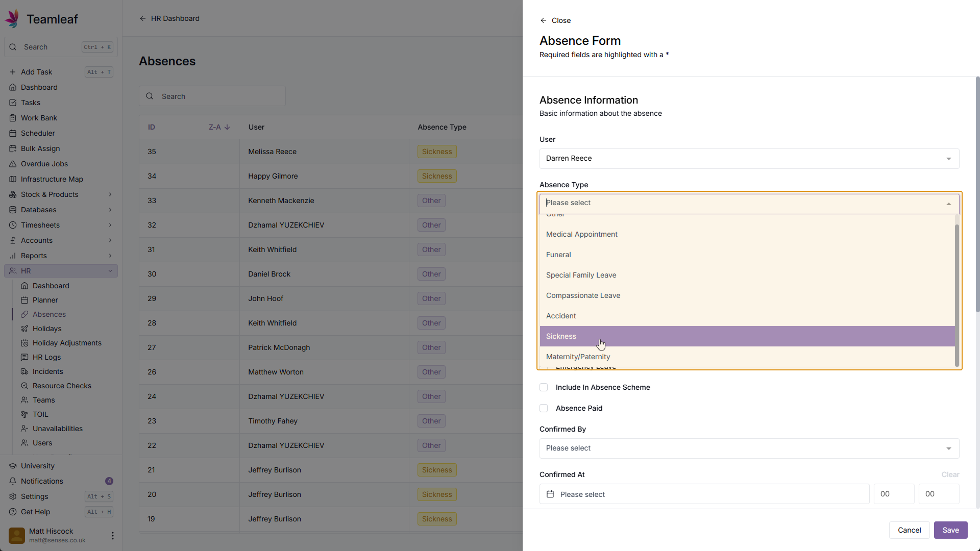Collapse the HR sidebar section
980x551 pixels.
coord(110,271)
